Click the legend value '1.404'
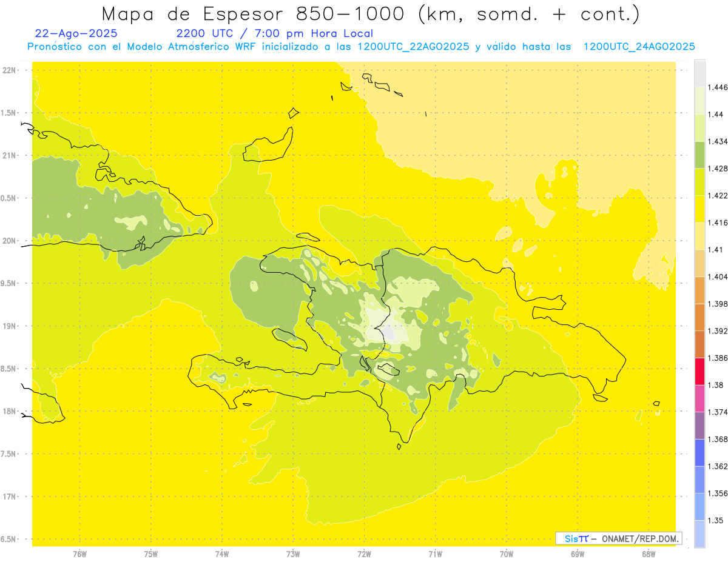Screen dimensions: 728x562 (718, 276)
